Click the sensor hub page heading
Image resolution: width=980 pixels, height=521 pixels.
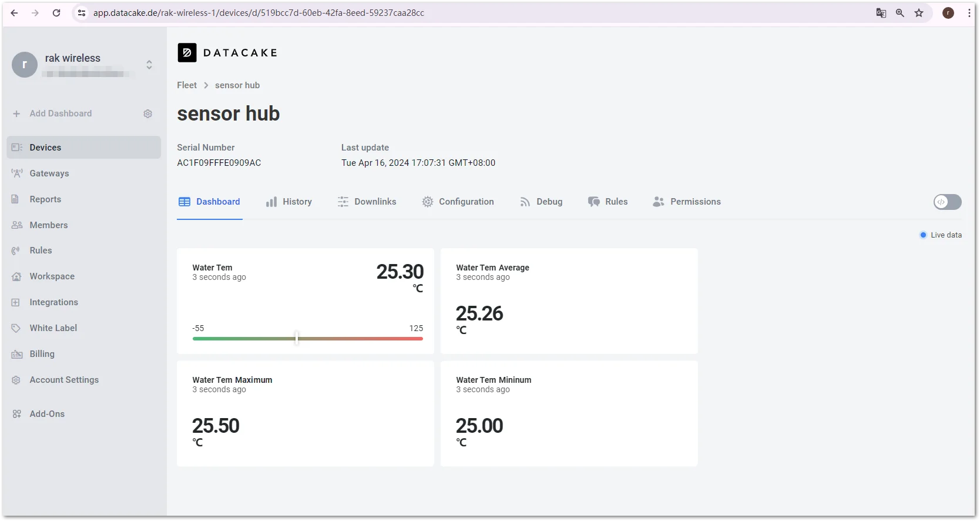[x=229, y=113]
